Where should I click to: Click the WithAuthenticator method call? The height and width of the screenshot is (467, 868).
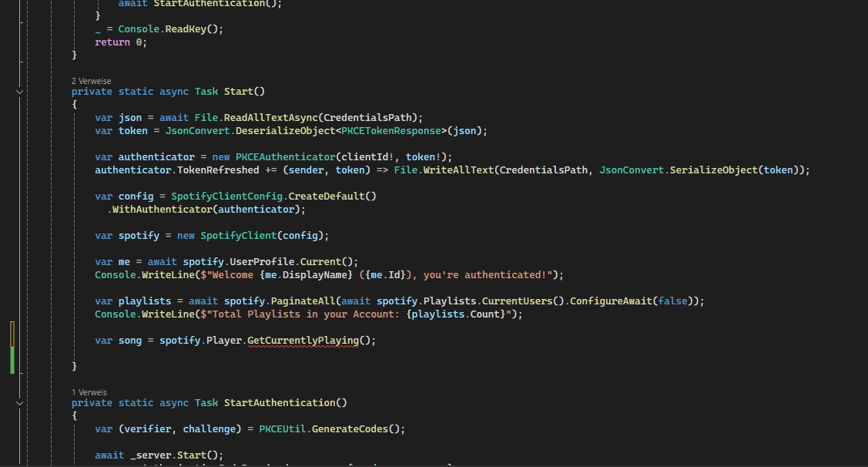[x=163, y=210]
